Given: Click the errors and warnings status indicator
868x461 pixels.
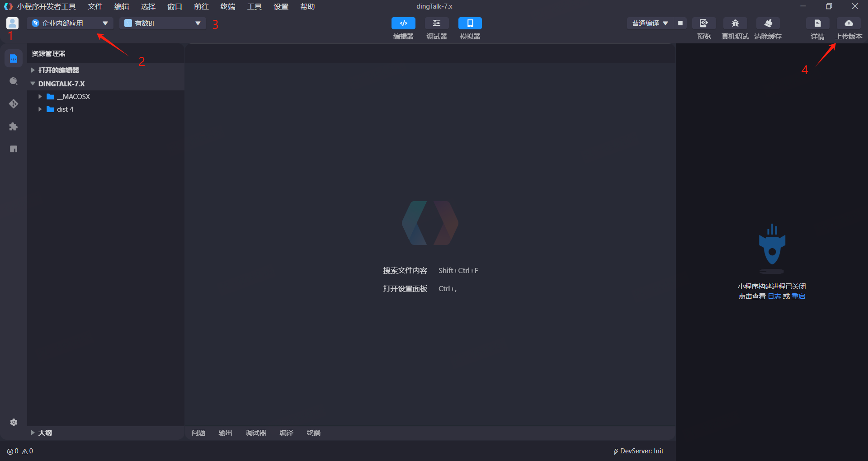Looking at the screenshot, I should [20, 451].
